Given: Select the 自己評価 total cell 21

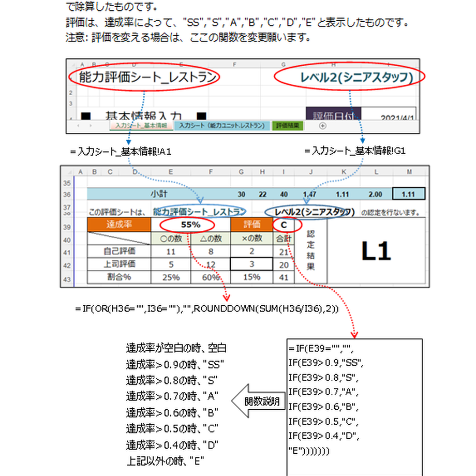Looking at the screenshot, I should coord(284,251).
